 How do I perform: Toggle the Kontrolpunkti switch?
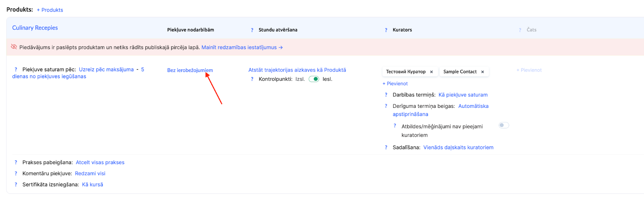pyautogui.click(x=314, y=79)
